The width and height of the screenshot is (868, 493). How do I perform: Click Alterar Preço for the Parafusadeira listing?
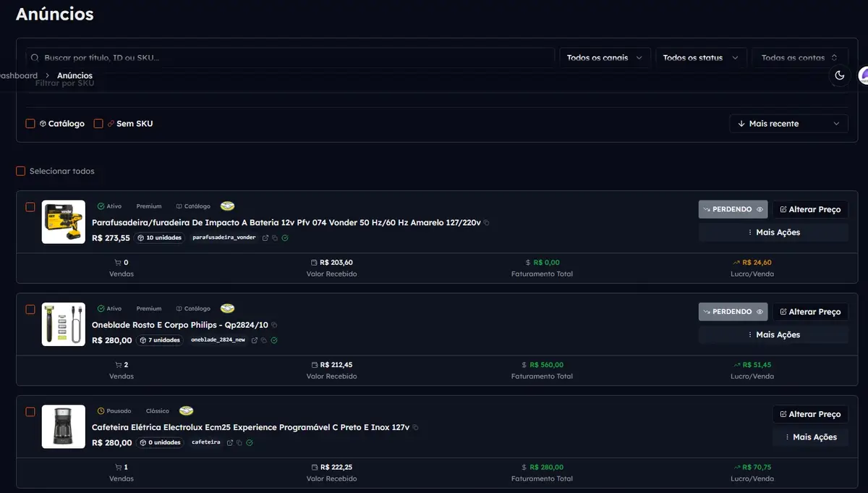click(x=810, y=209)
